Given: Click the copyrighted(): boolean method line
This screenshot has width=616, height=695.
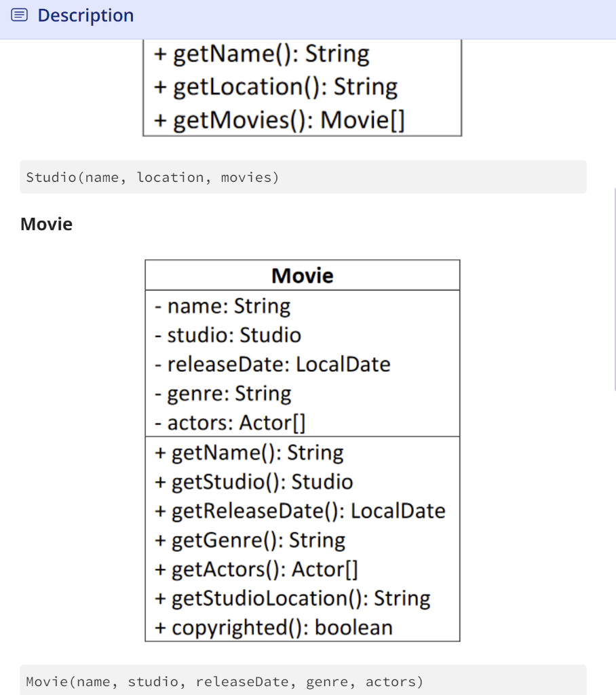Looking at the screenshot, I should tap(273, 628).
